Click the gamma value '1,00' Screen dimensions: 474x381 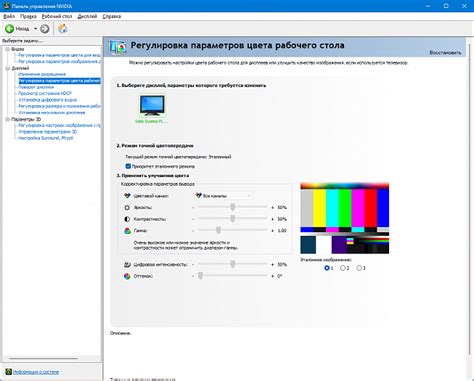[x=282, y=231]
